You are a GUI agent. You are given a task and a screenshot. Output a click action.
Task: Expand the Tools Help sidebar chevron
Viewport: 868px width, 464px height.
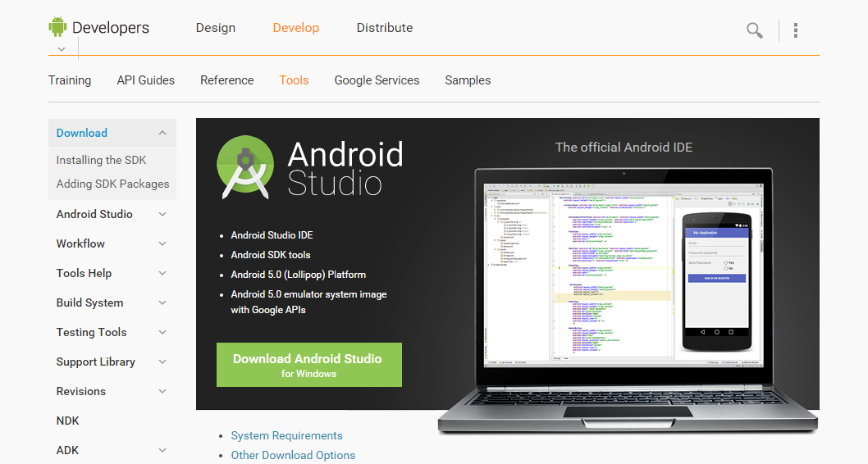[x=162, y=273]
